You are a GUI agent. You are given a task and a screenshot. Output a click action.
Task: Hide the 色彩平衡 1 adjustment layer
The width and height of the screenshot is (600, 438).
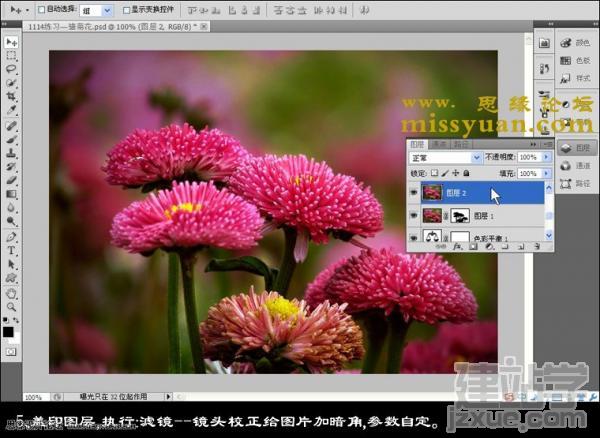pos(414,237)
